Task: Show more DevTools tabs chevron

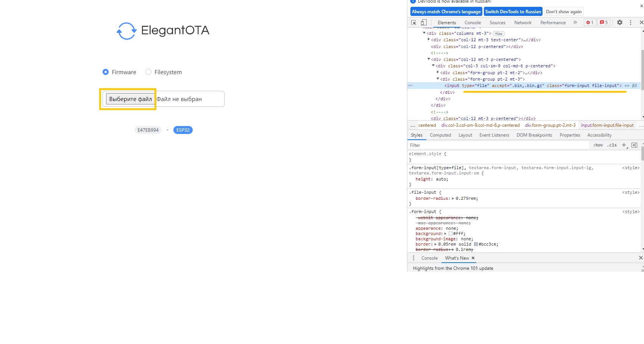Action: tap(575, 23)
